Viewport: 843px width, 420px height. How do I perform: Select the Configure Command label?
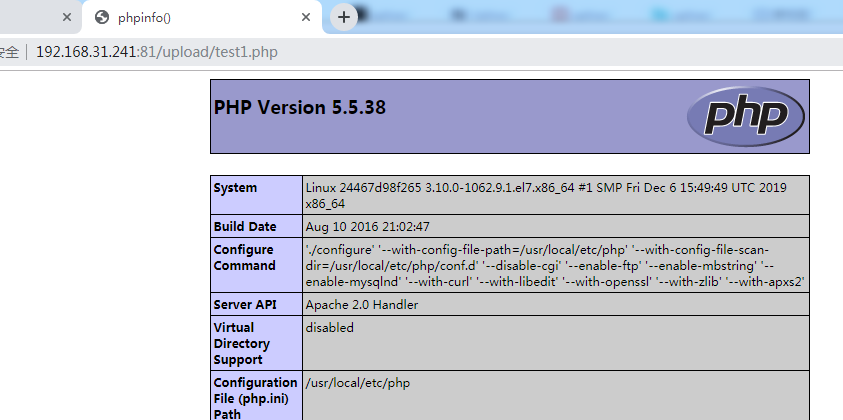[244, 258]
